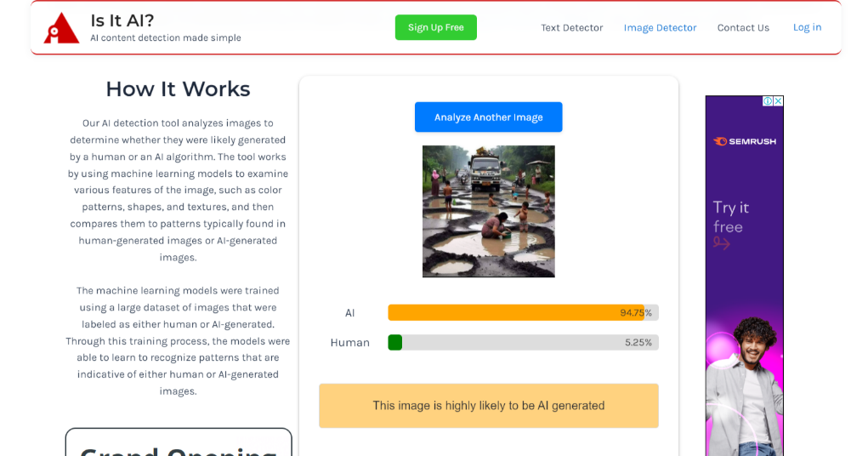Go to Contact Us page
The image size is (868, 456).
point(743,28)
